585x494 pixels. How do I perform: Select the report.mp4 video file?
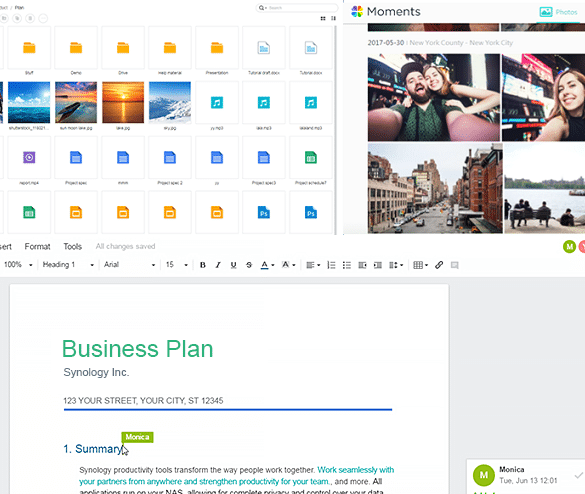click(29, 157)
